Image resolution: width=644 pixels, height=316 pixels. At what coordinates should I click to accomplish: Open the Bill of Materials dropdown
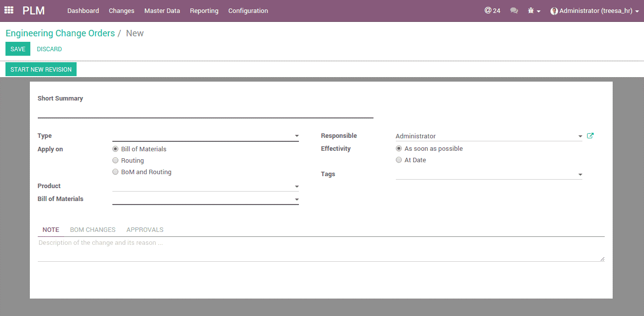[296, 200]
